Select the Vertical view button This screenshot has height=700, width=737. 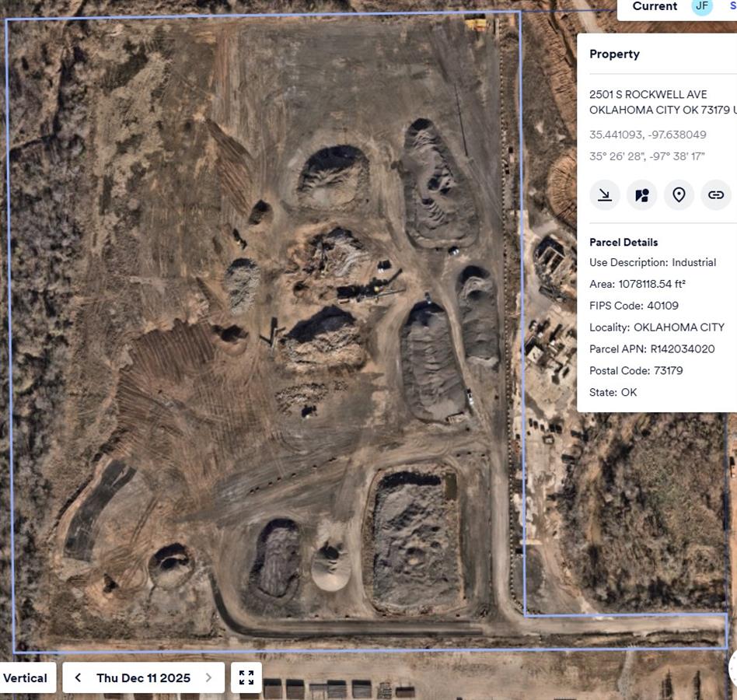point(26,677)
